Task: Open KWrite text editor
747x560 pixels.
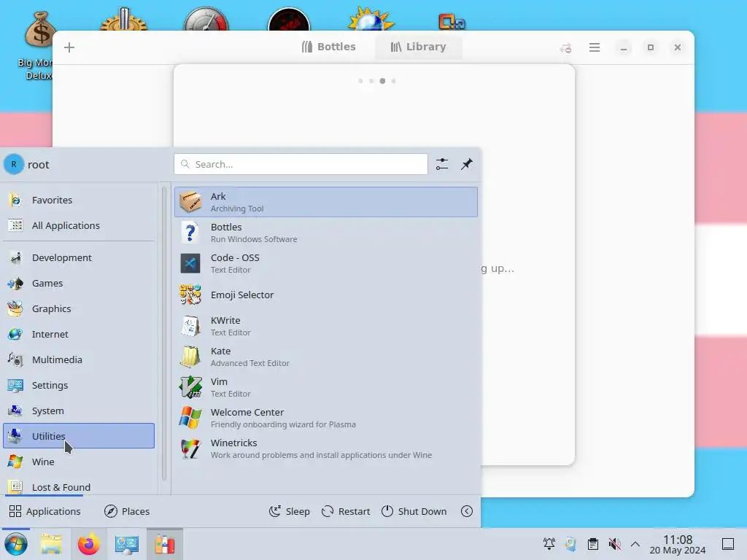Action: coord(326,326)
